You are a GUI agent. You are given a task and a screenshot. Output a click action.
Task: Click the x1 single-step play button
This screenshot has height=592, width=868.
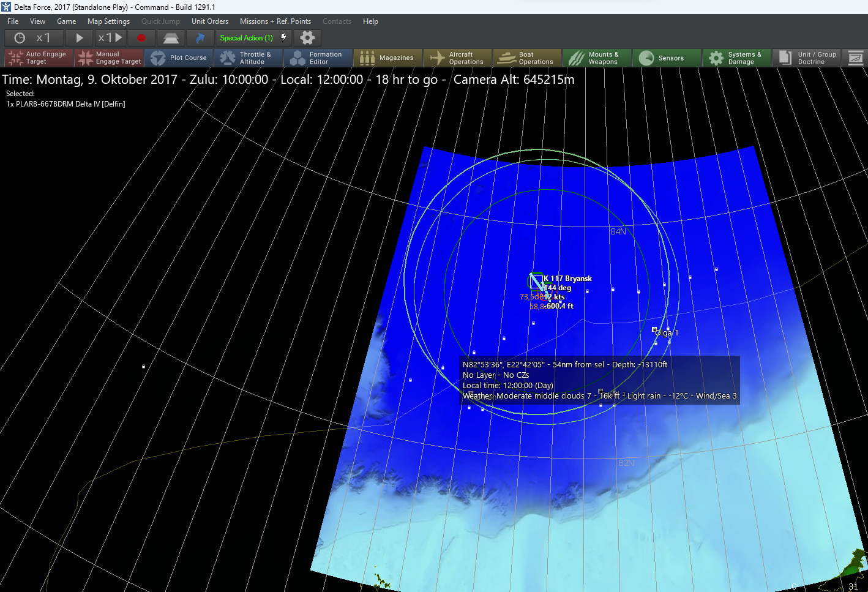[110, 38]
